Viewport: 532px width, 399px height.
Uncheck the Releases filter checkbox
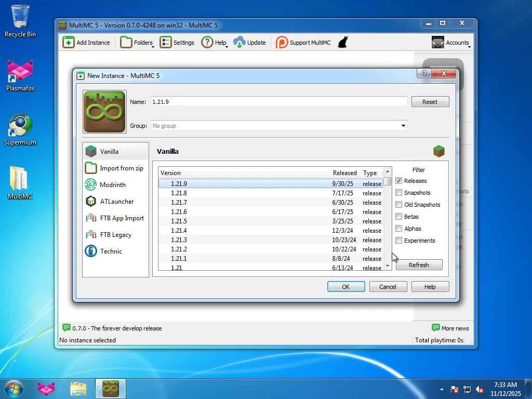click(398, 180)
